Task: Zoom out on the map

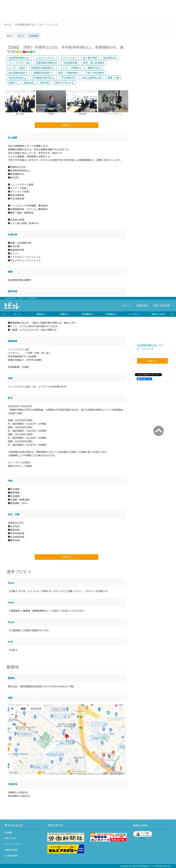Action: [12, 715]
